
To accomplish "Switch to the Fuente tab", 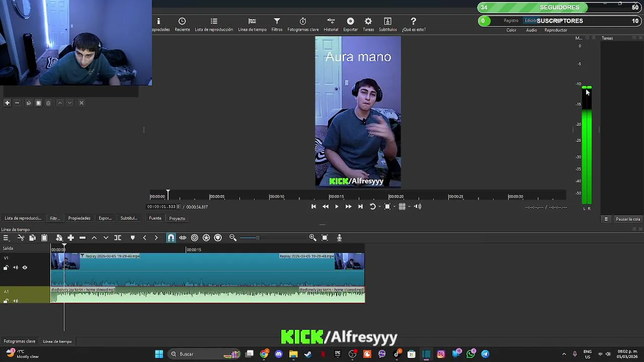I will (x=155, y=218).
